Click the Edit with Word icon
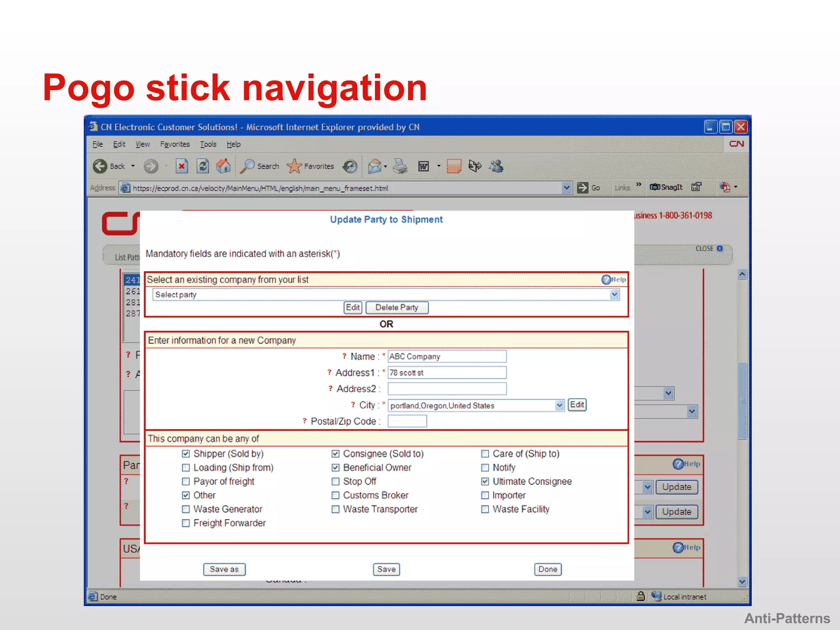This screenshot has height=630, width=840. tap(423, 166)
